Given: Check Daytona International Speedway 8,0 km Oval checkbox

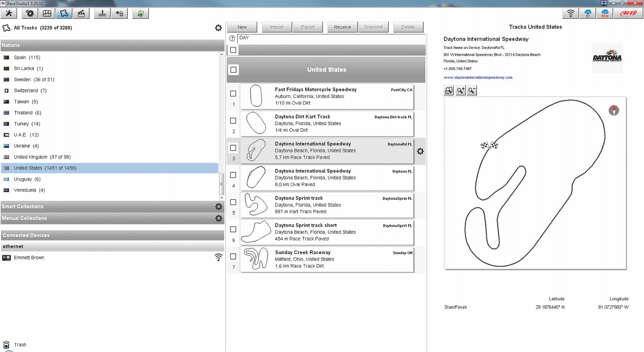Looking at the screenshot, I should pos(233,175).
